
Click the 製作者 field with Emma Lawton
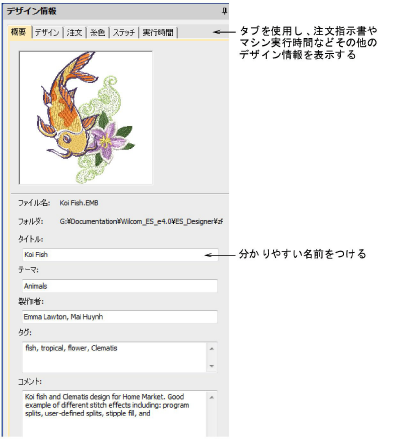pyautogui.click(x=120, y=317)
